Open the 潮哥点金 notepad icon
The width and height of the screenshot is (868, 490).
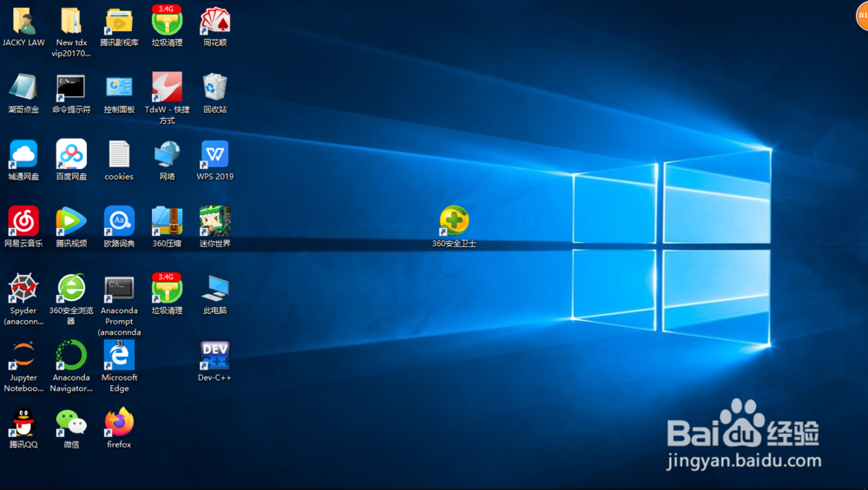pos(23,88)
